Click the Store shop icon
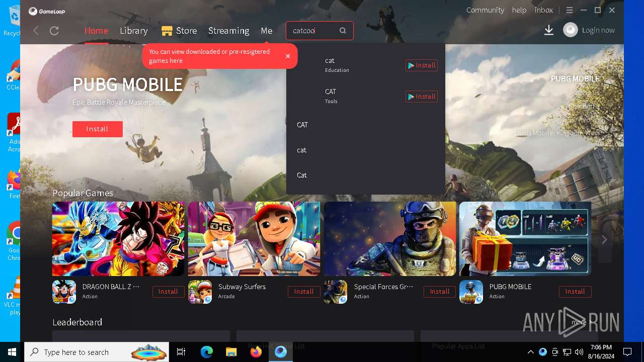Screen dimensions: 644x362 (167, 31)
